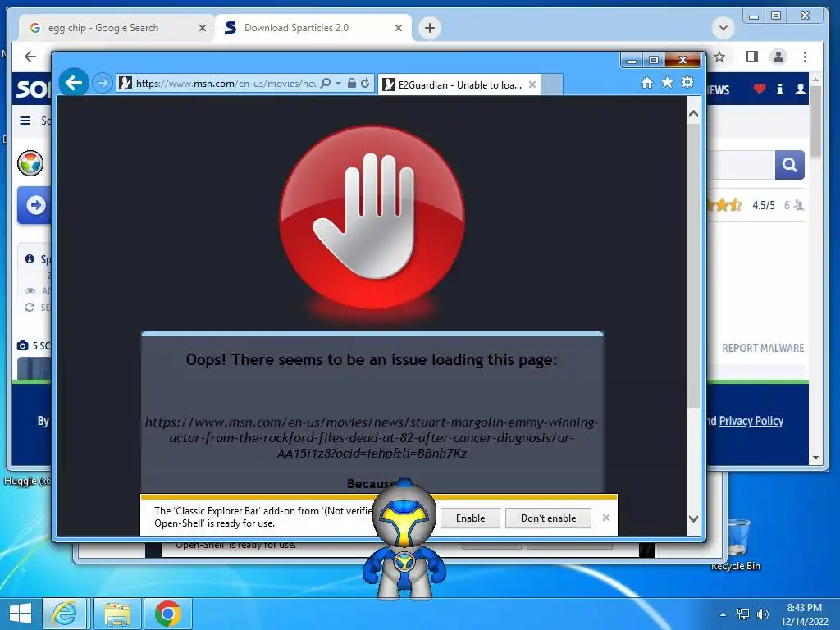Go back in Internet Explorer window
Image resolution: width=840 pixels, height=630 pixels.
[x=73, y=83]
